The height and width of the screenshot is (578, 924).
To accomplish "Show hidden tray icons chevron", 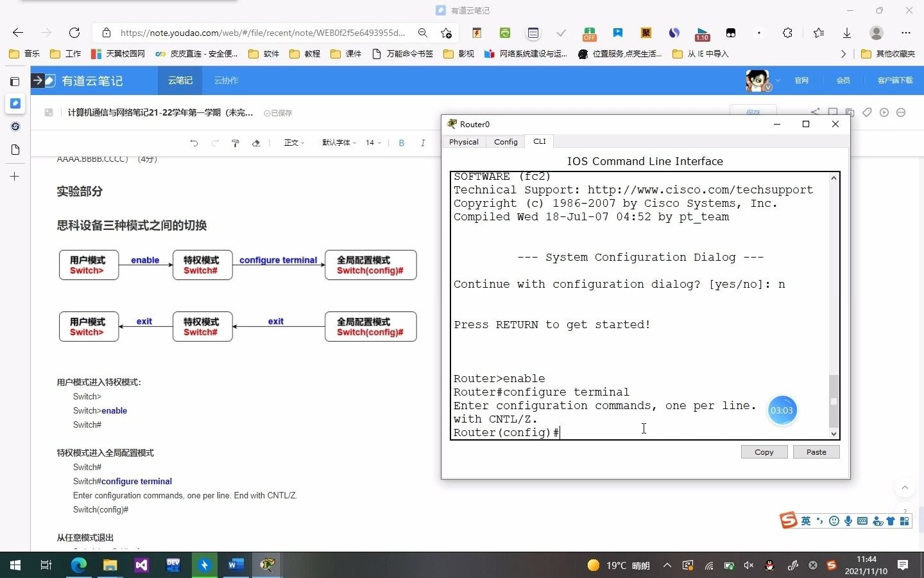I will [x=667, y=565].
